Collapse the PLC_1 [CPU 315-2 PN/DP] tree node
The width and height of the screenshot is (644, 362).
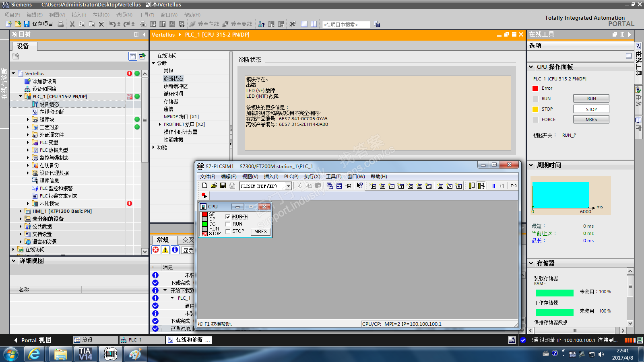coord(21,97)
